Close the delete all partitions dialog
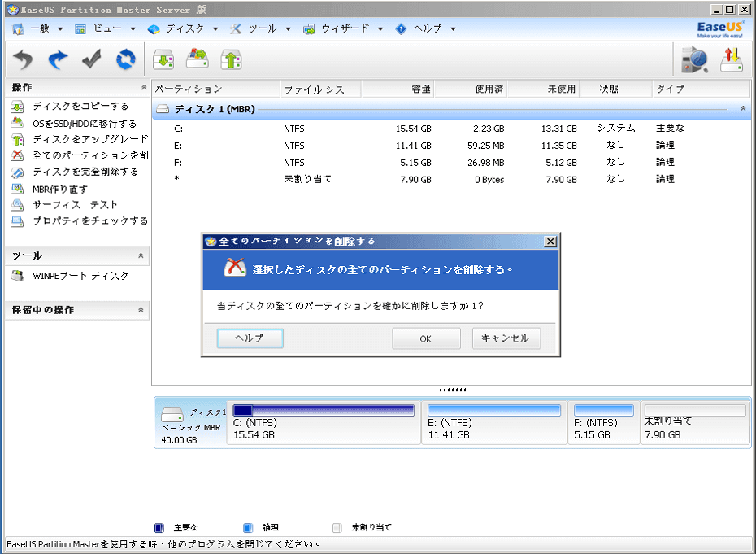The height and width of the screenshot is (554, 756). (550, 242)
